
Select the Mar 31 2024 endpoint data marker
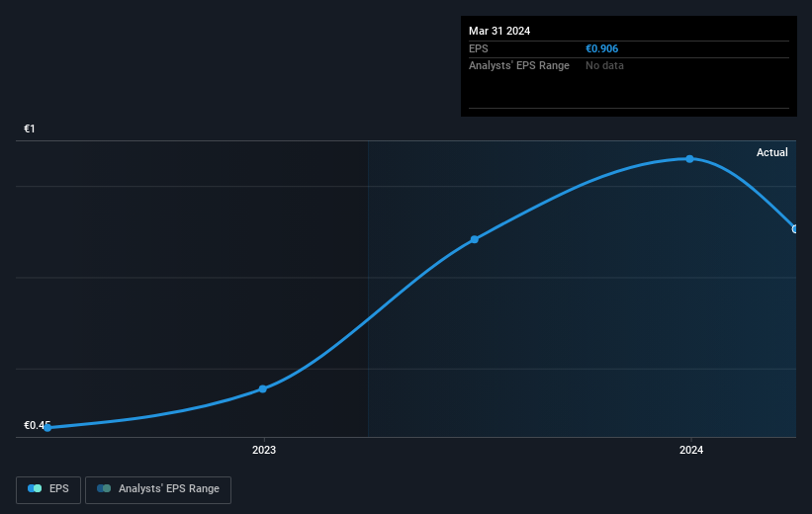(x=795, y=228)
